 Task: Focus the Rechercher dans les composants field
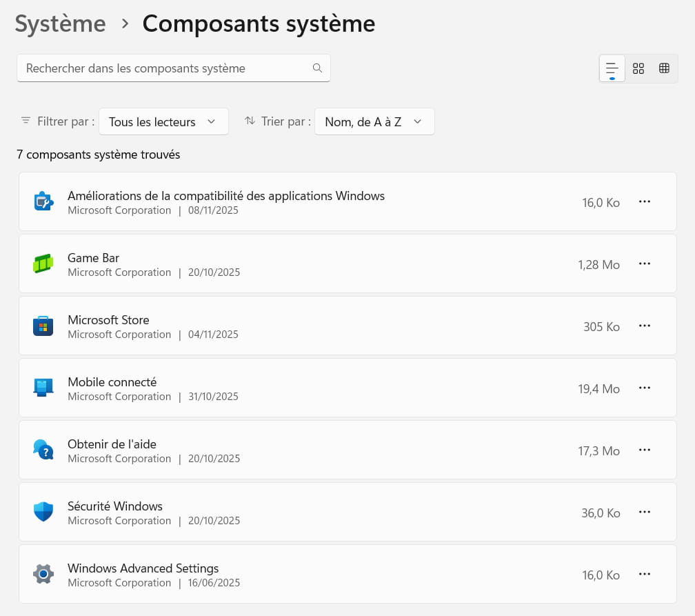point(165,68)
